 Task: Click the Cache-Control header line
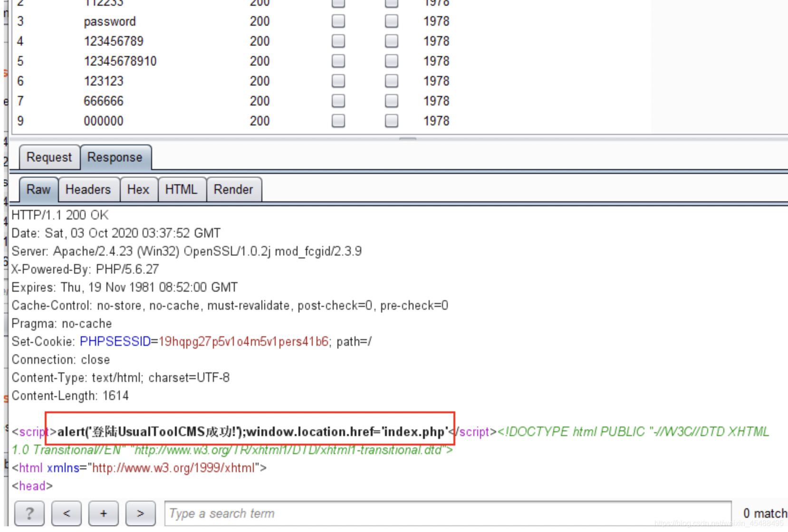(x=230, y=305)
